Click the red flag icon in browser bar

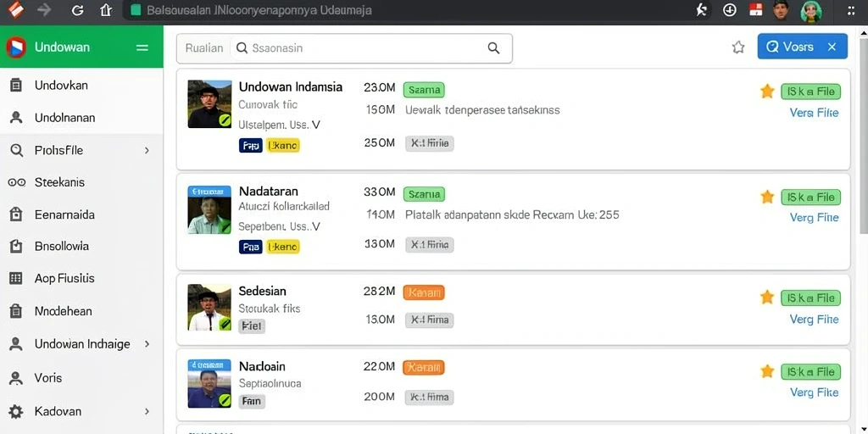[x=755, y=9]
